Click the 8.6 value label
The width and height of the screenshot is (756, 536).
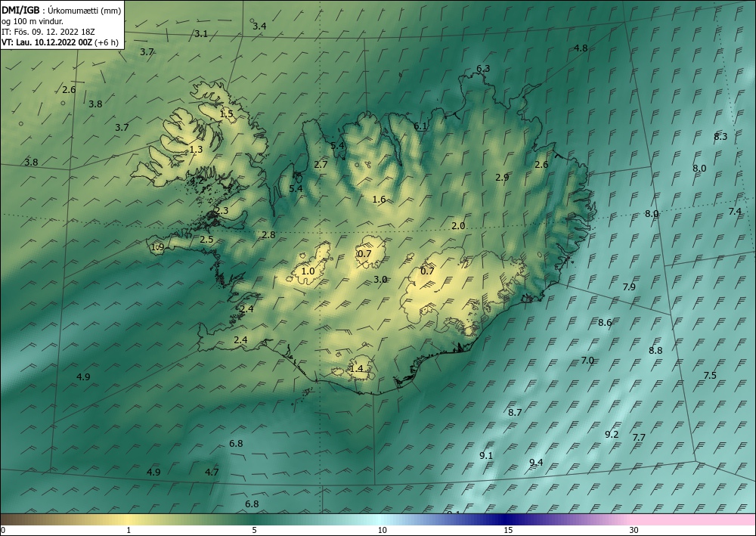605,323
